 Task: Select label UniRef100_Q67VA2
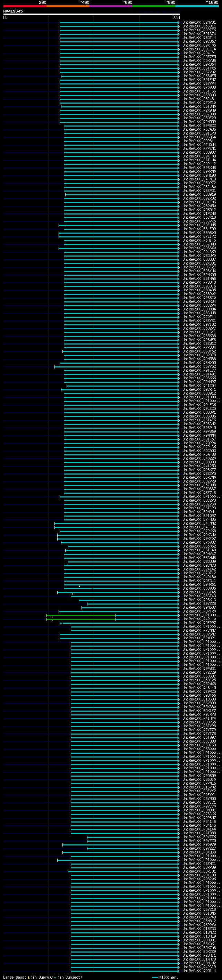pos(199,72)
